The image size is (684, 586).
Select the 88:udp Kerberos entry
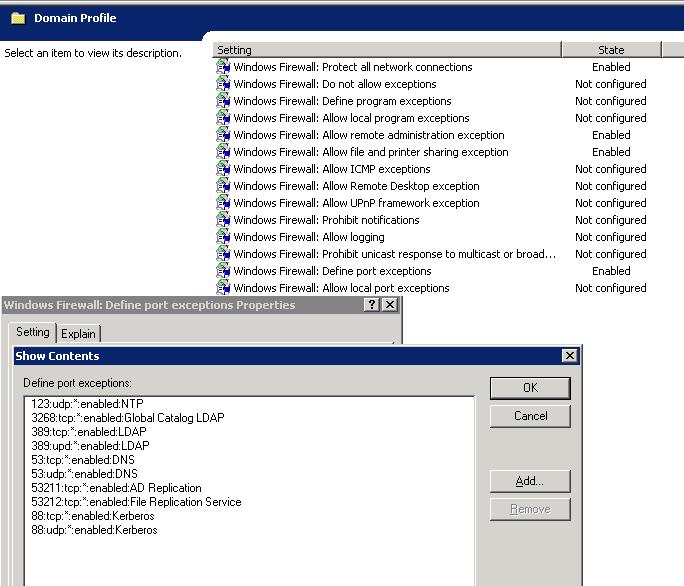pyautogui.click(x=94, y=530)
